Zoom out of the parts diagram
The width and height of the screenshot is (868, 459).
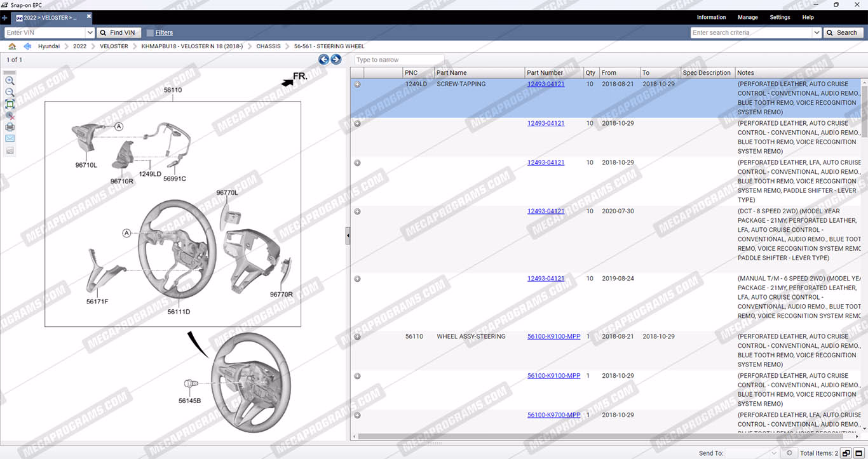[x=10, y=92]
